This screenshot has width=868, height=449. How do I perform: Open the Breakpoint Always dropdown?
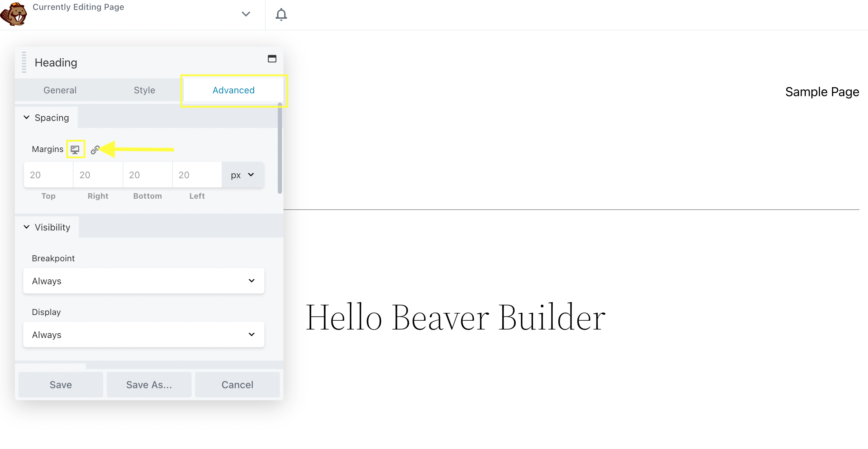(143, 281)
